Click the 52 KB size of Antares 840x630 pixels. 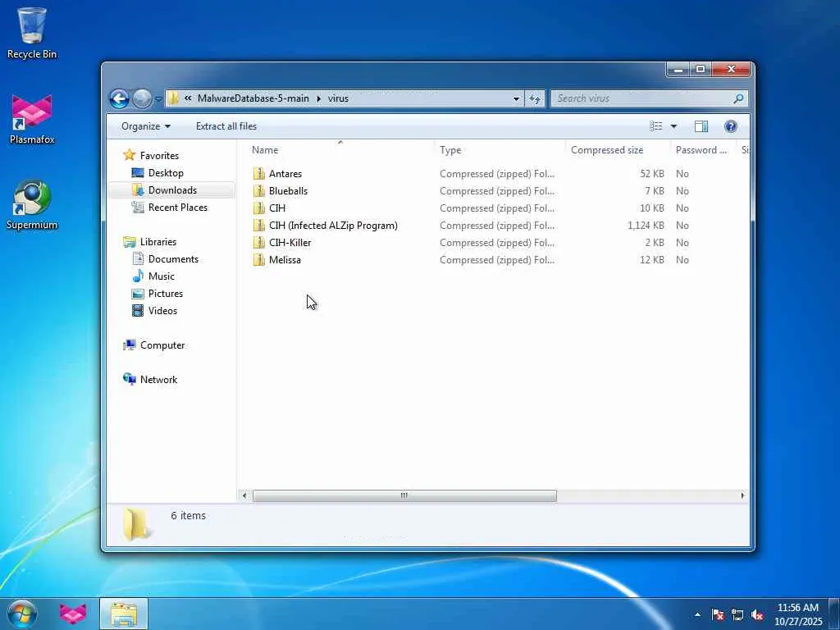pos(652,174)
